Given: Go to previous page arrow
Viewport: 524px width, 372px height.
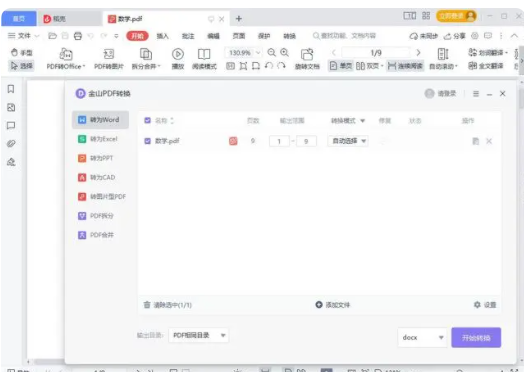Looking at the screenshot, I should coord(334,53).
